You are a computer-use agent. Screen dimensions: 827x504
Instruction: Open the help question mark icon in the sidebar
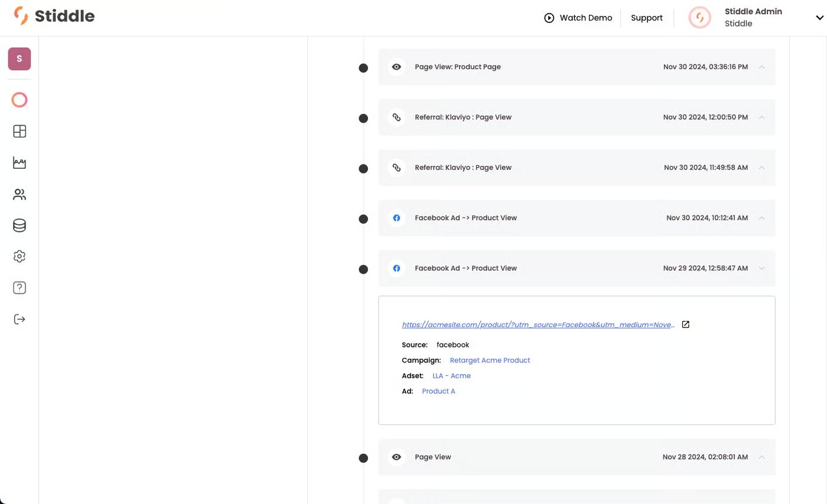pyautogui.click(x=19, y=288)
